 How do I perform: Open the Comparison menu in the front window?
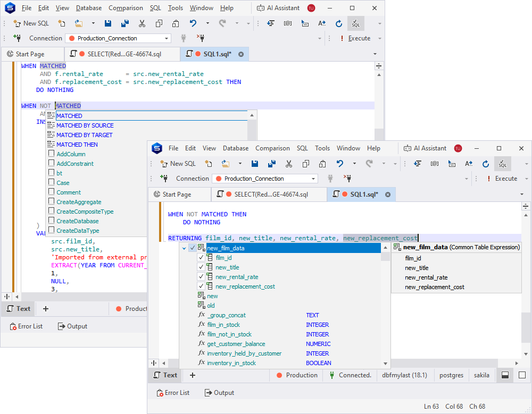pyautogui.click(x=272, y=148)
